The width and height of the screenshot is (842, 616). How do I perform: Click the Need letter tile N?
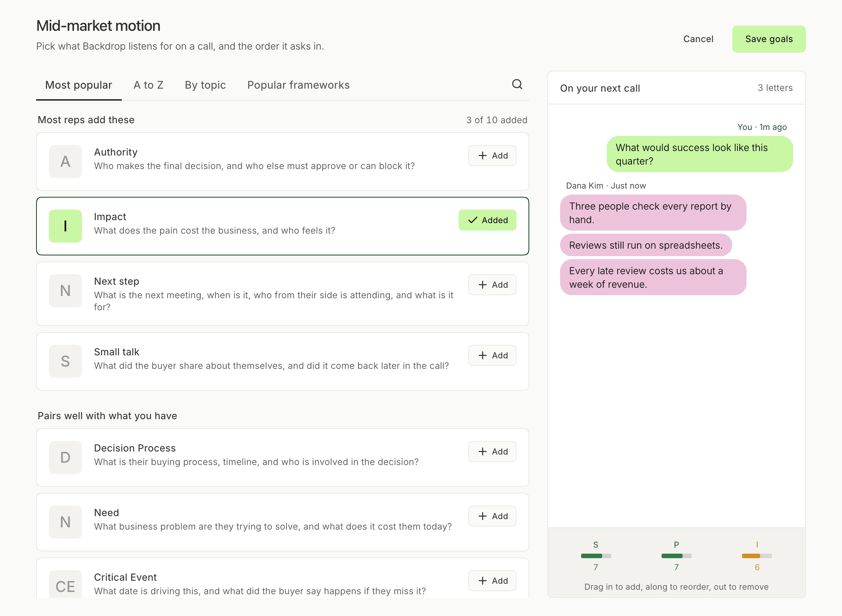coord(65,522)
